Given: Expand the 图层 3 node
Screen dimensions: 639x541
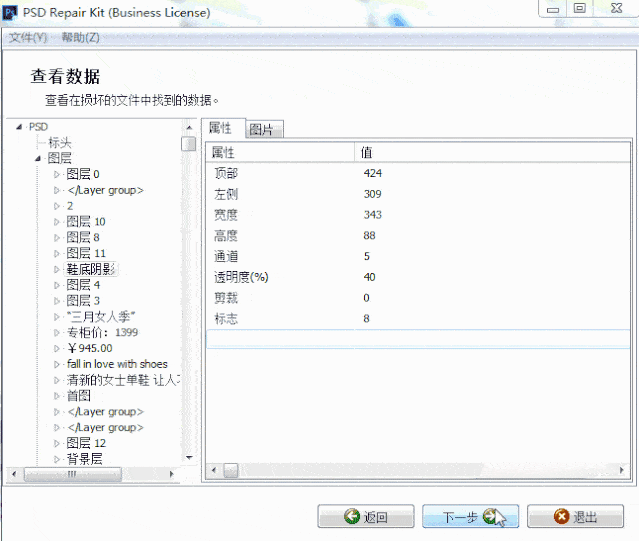Looking at the screenshot, I should tap(57, 301).
